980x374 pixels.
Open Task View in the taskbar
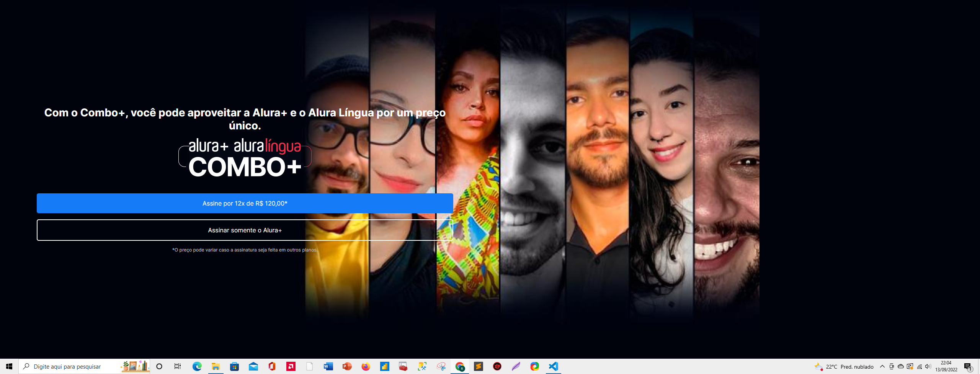pyautogui.click(x=178, y=366)
